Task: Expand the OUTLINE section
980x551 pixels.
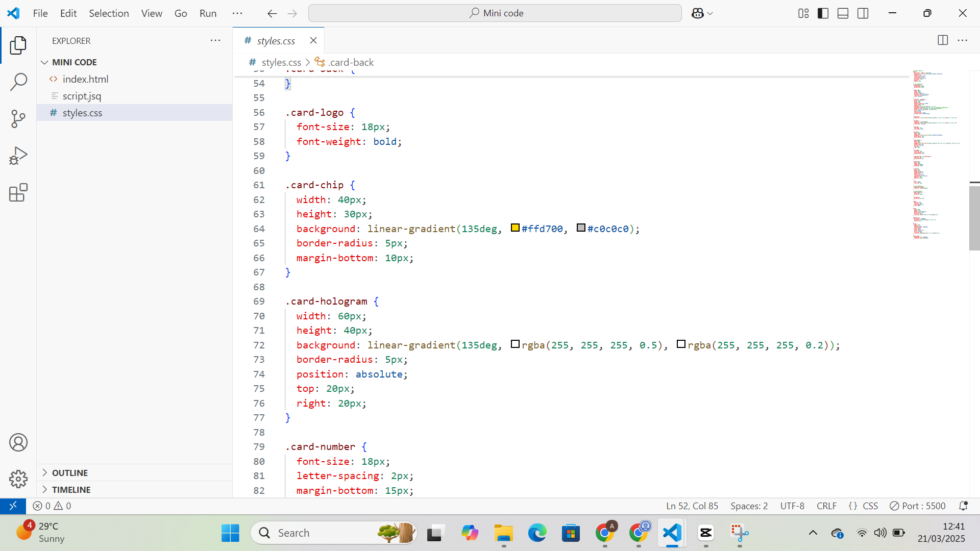Action: [x=70, y=473]
